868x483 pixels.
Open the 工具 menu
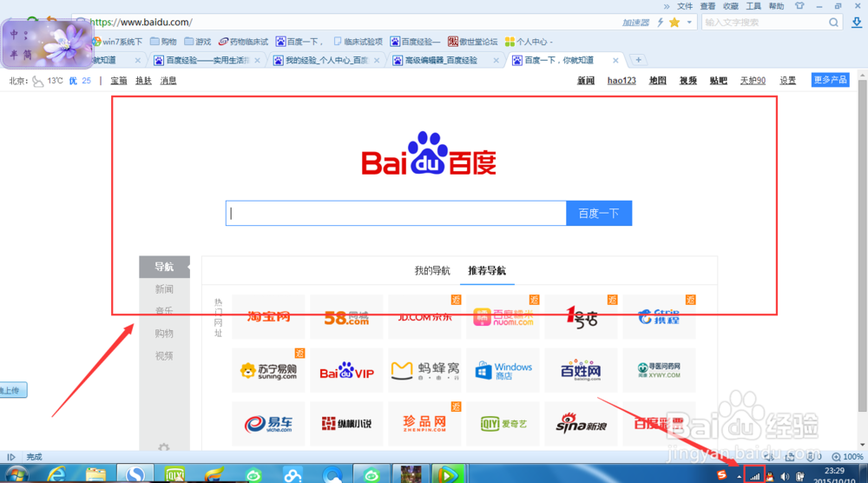tap(753, 6)
